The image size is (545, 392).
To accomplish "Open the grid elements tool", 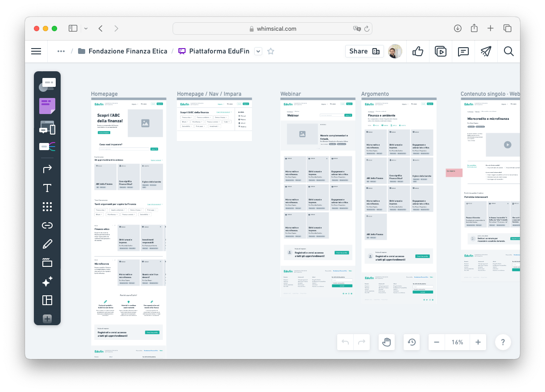I will (47, 207).
